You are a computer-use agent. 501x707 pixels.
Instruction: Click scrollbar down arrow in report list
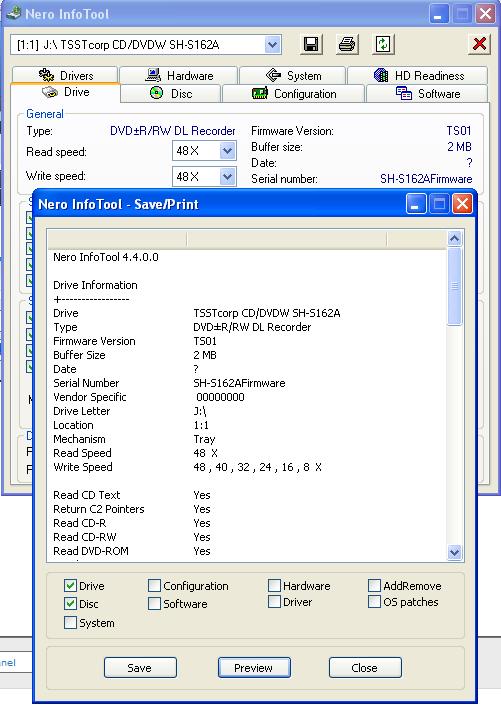tap(455, 552)
